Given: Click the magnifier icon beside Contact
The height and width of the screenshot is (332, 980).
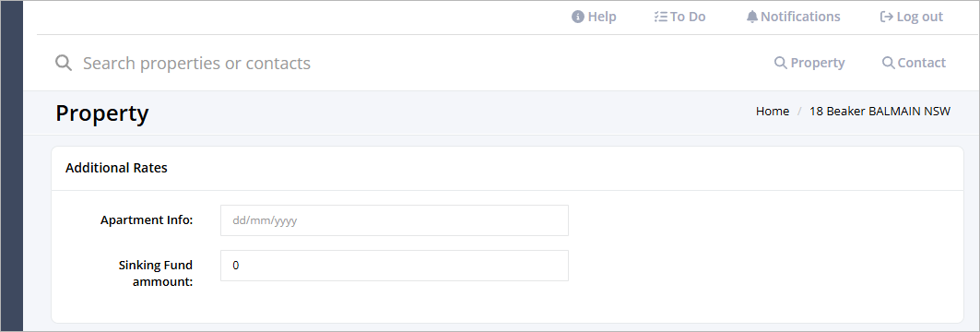Looking at the screenshot, I should point(888,63).
